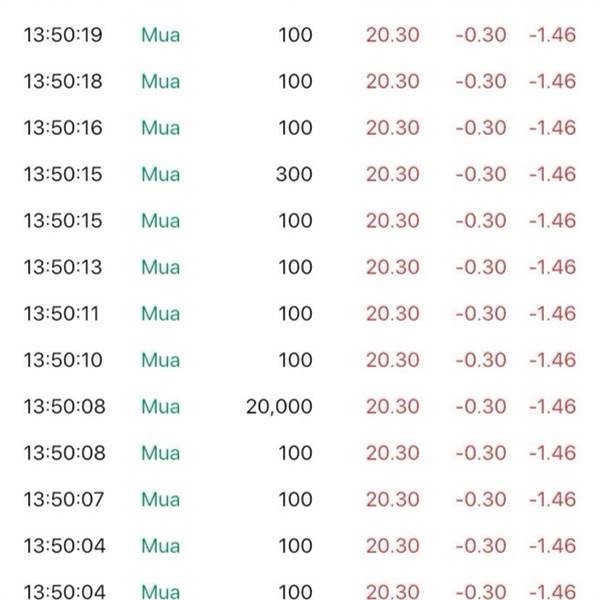This screenshot has width=600, height=600.
Task: Tap the 100 volume at 13:50:13
Action: coord(295,267)
